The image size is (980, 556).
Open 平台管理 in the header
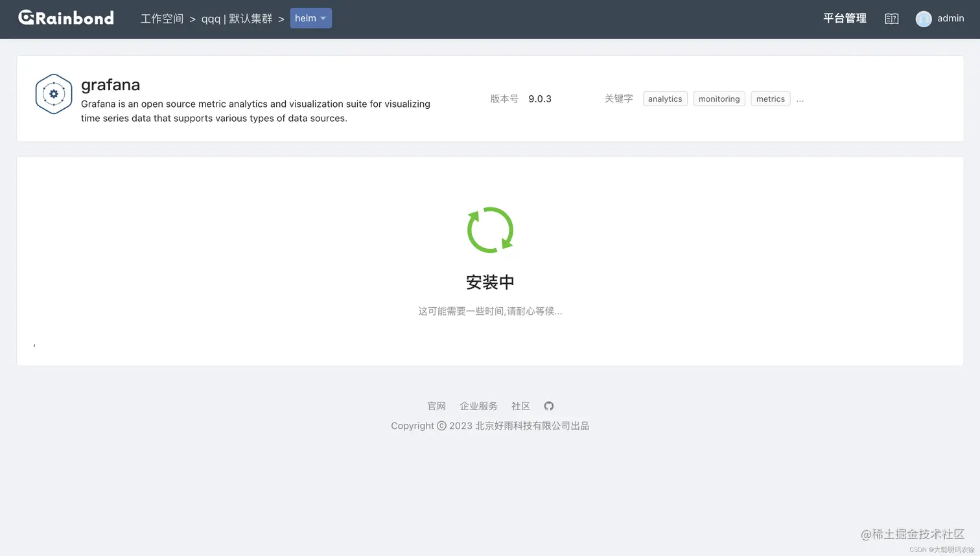coord(845,18)
